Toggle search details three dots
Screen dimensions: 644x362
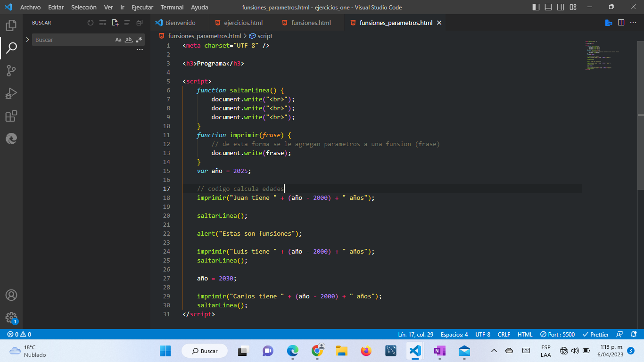(x=140, y=49)
